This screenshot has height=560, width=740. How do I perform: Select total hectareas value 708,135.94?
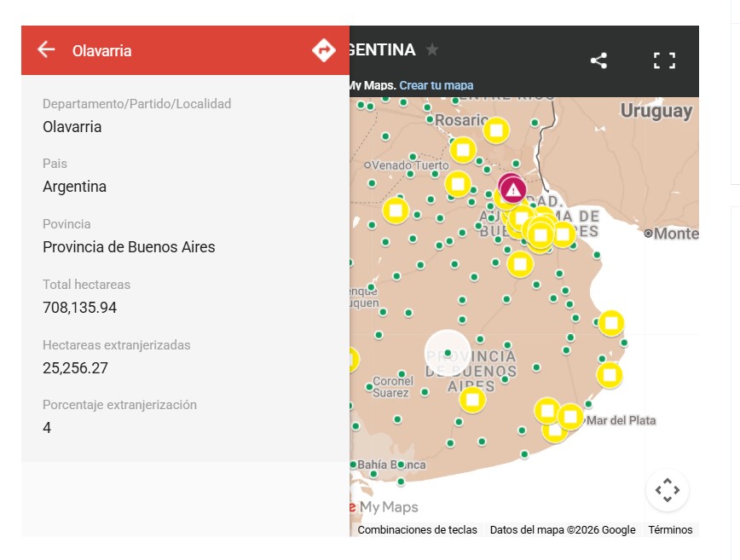(x=79, y=308)
